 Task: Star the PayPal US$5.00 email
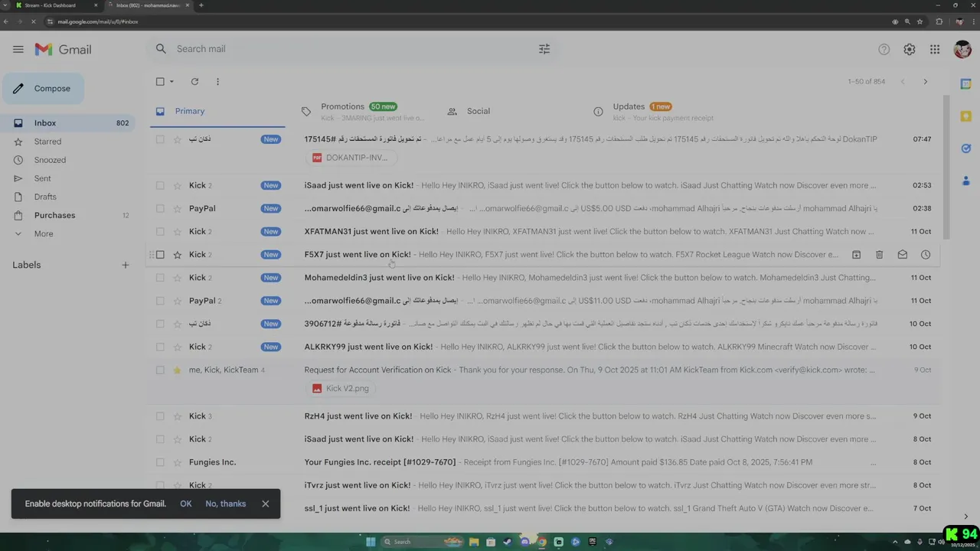178,208
